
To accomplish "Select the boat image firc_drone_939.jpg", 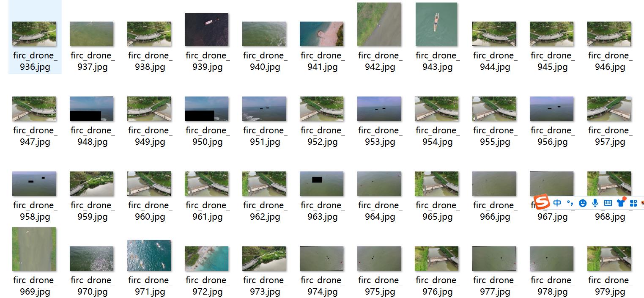I will coord(207,30).
